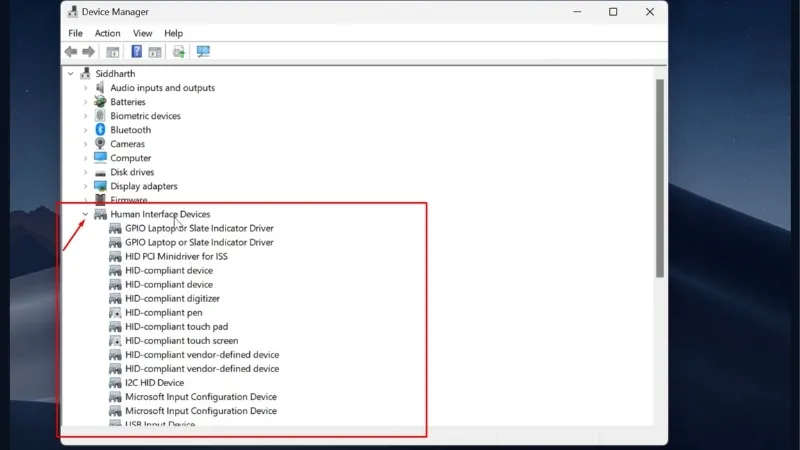Viewport: 800px width, 450px height.
Task: Click the vertical scrollbar of device list
Action: (x=659, y=180)
